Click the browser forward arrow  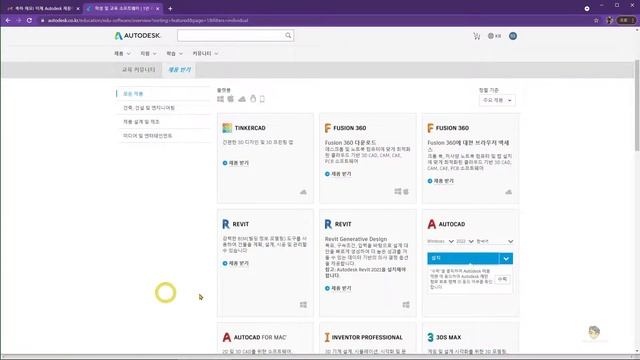point(19,20)
